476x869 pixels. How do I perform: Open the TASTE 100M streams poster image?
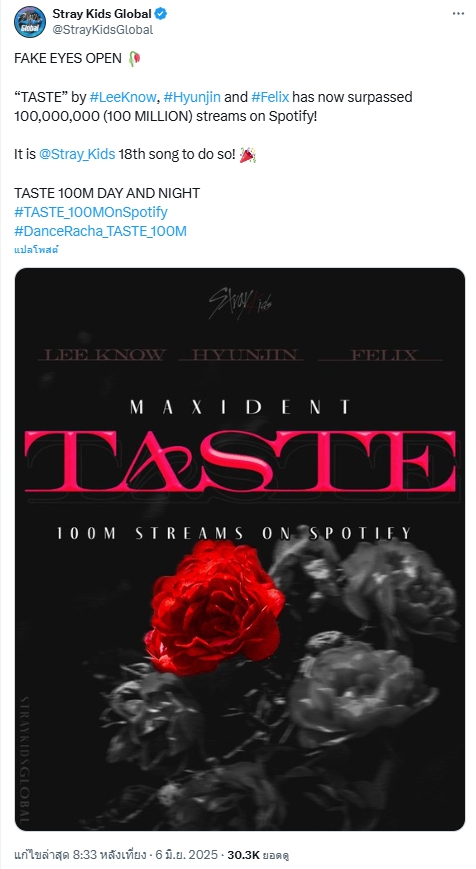click(239, 549)
